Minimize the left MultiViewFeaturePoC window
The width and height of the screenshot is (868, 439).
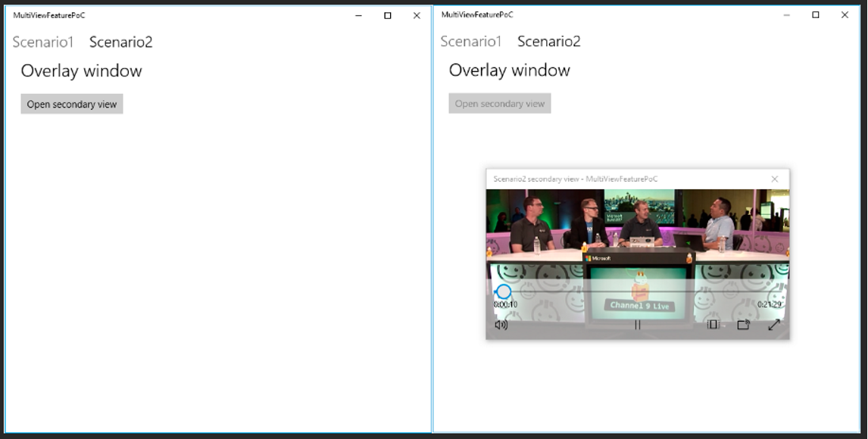[358, 15]
